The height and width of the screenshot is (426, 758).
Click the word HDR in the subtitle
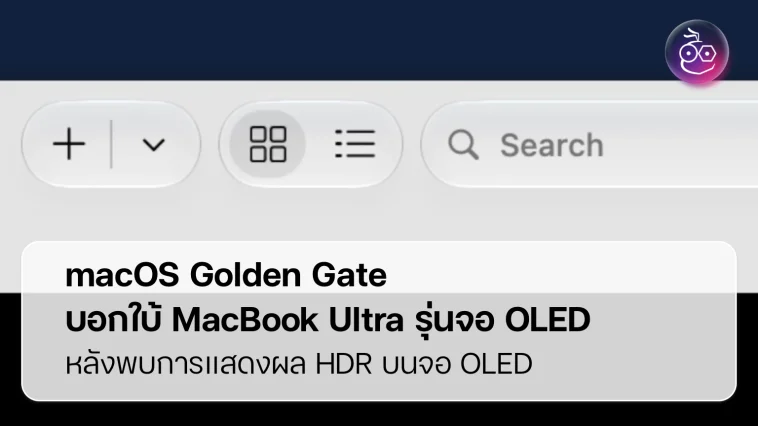click(344, 364)
